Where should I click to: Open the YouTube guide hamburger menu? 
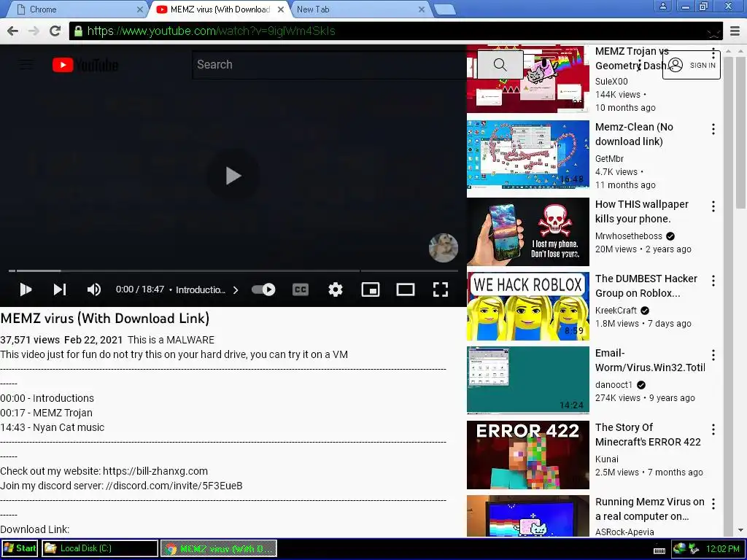[26, 64]
